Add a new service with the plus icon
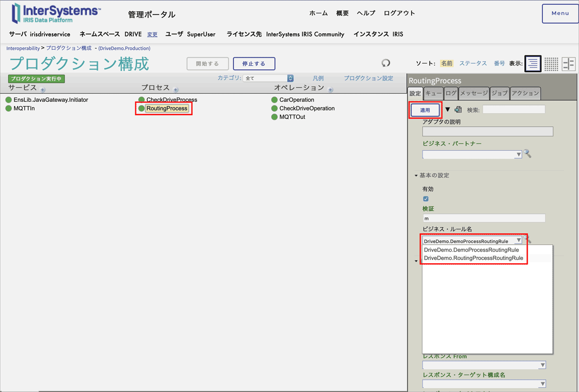The height and width of the screenshot is (392, 579). coord(42,90)
